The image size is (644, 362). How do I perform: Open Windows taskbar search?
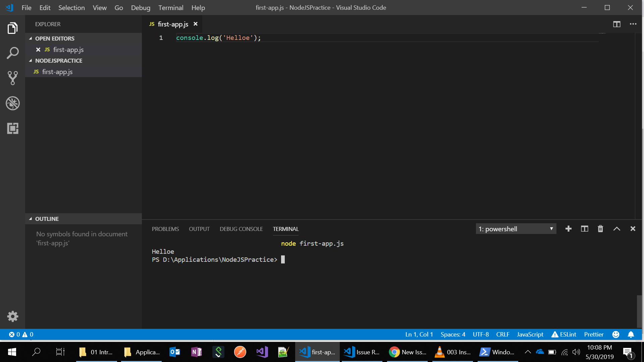coord(36,352)
